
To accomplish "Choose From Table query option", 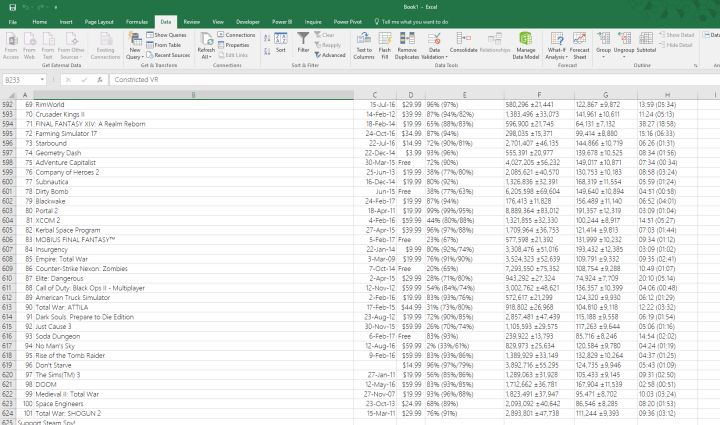I will [x=163, y=45].
